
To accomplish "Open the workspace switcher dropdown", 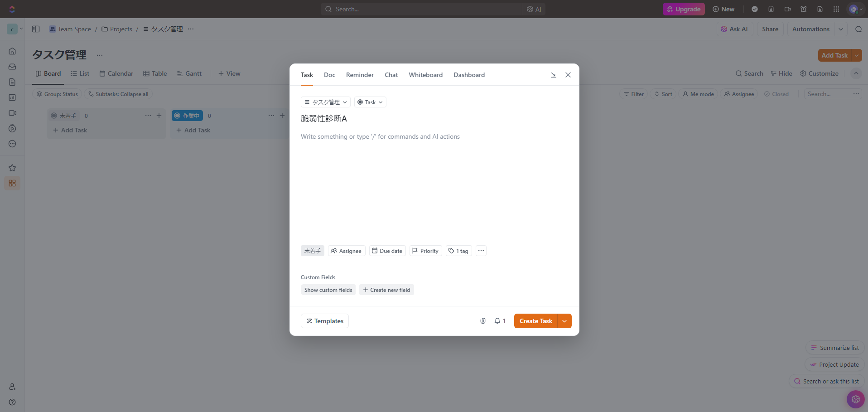I will pyautogui.click(x=15, y=29).
